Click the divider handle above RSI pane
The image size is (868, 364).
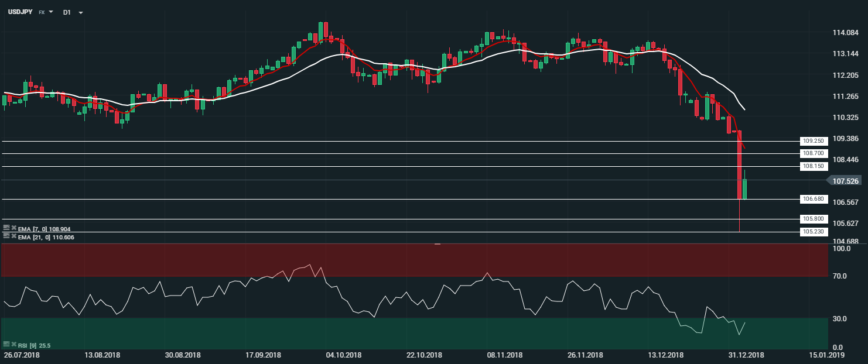[x=437, y=244]
